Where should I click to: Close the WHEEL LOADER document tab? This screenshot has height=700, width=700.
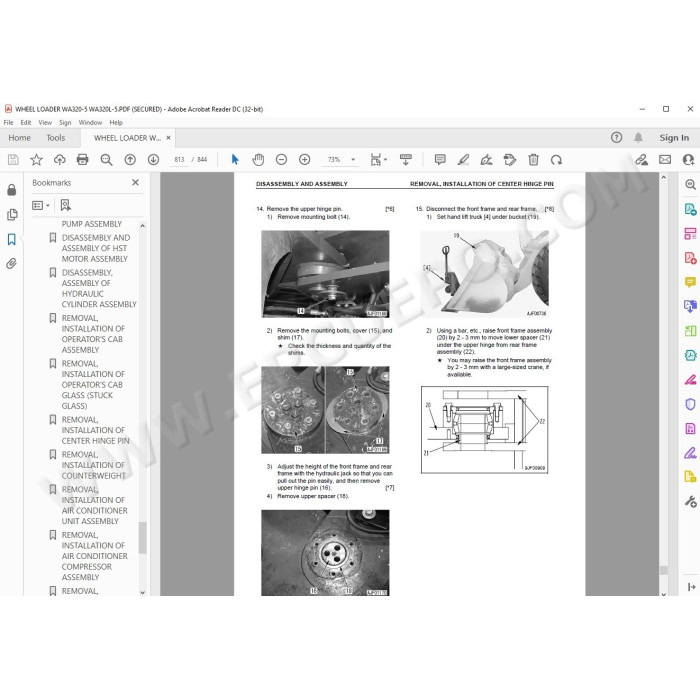[x=168, y=138]
